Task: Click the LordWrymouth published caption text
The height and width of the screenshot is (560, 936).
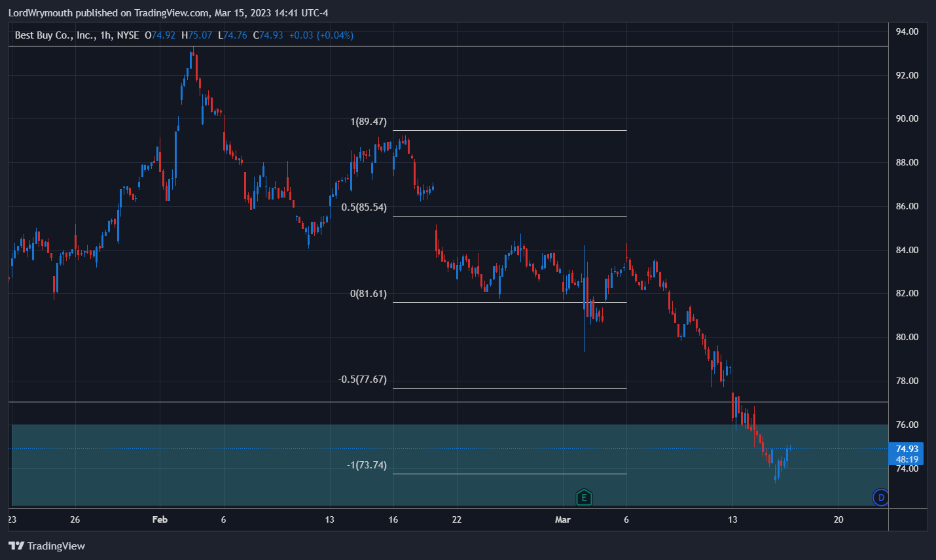Action: click(x=168, y=13)
